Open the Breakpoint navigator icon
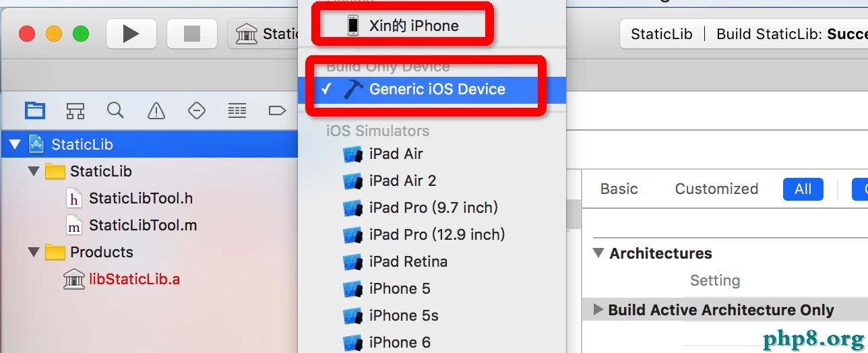The height and width of the screenshot is (353, 868). tap(276, 110)
